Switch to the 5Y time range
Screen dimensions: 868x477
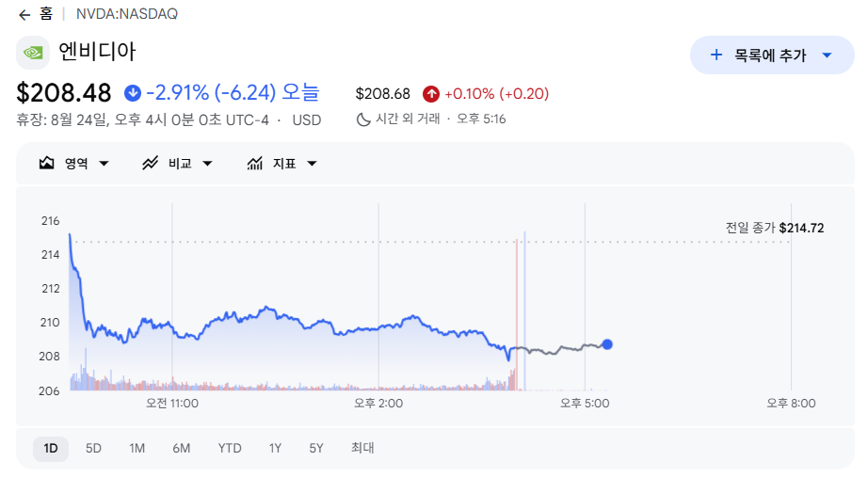coord(316,448)
